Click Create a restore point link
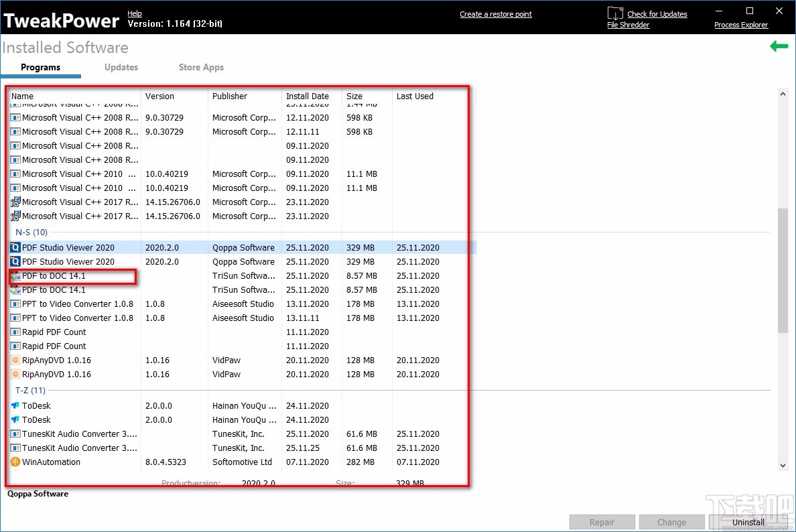This screenshot has width=796, height=532. pos(496,14)
